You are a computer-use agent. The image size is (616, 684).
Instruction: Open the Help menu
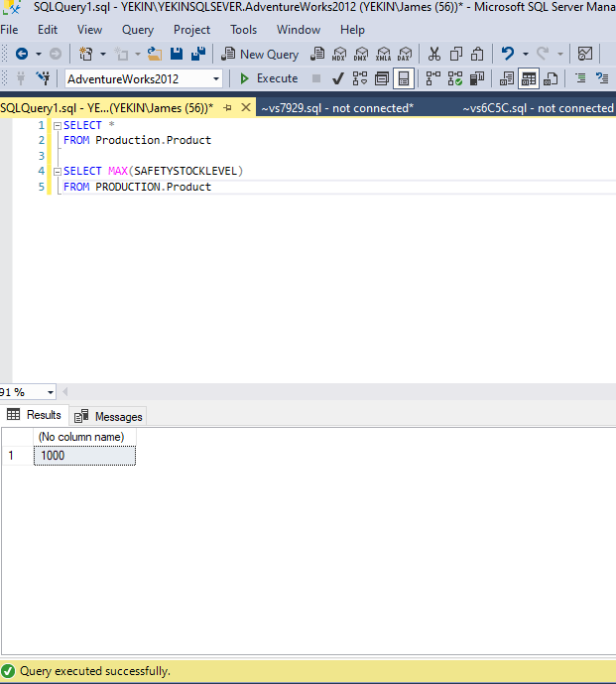click(x=352, y=30)
